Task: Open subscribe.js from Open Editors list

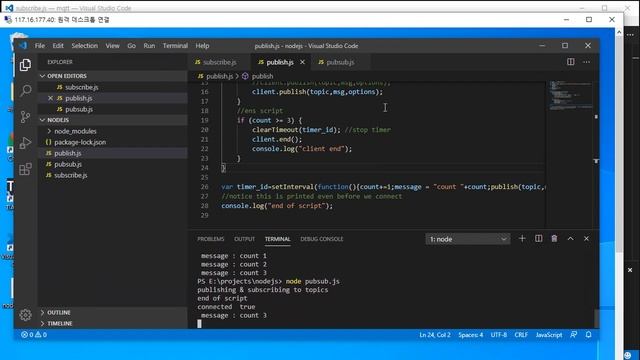Action: click(x=113, y=87)
